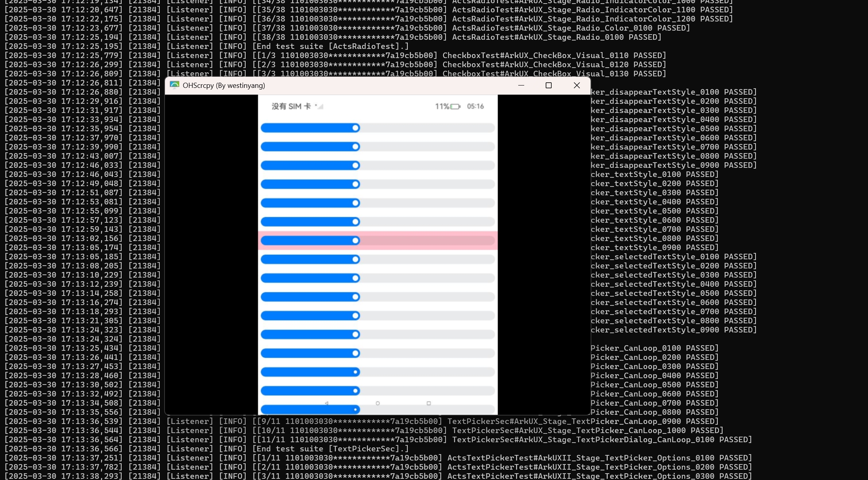Click the battery icon in phone status bar
The image size is (868, 480).
455,107
